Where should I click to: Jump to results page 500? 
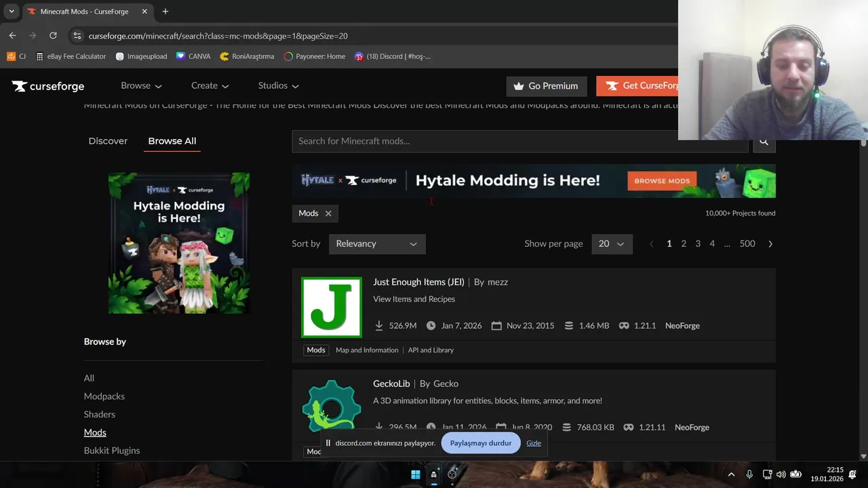[x=747, y=244]
